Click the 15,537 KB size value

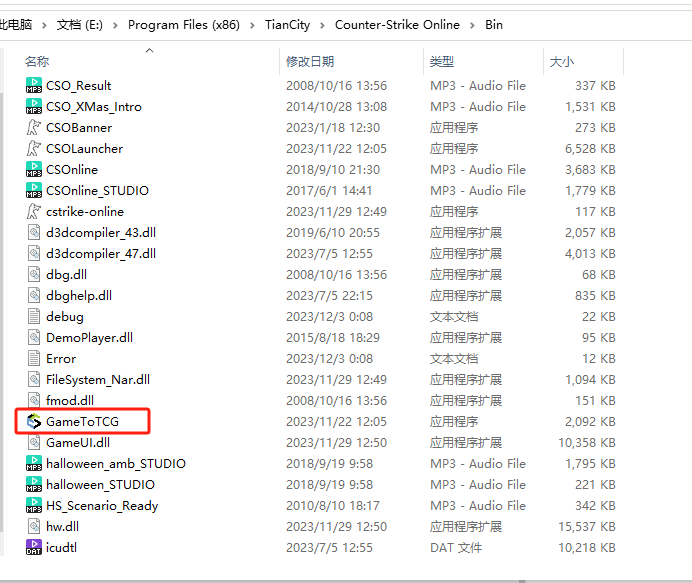587,527
